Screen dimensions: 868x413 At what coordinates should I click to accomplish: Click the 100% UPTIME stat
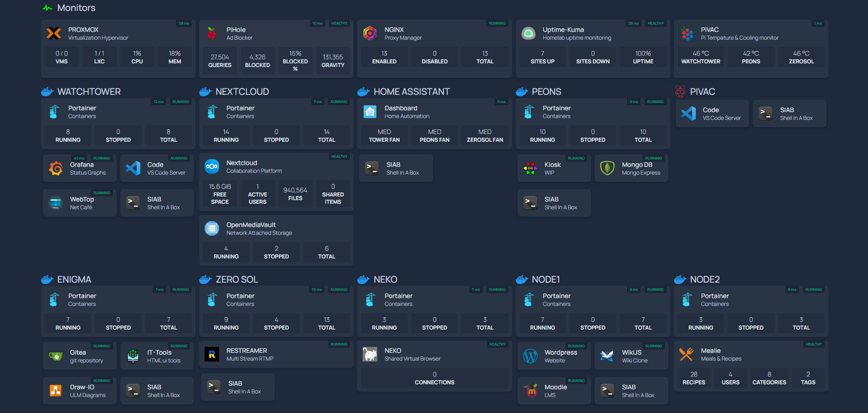[643, 57]
